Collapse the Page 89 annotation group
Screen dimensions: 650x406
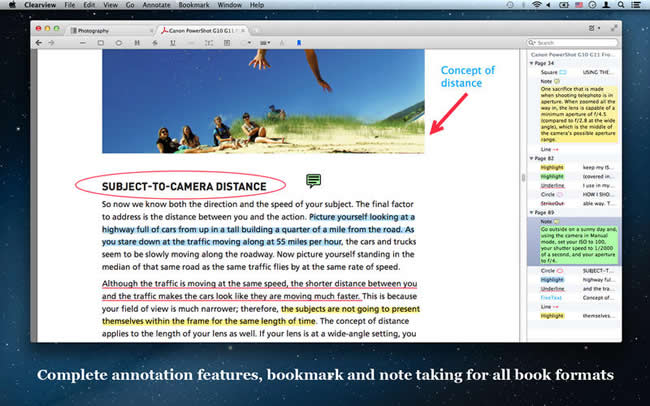pyautogui.click(x=531, y=212)
